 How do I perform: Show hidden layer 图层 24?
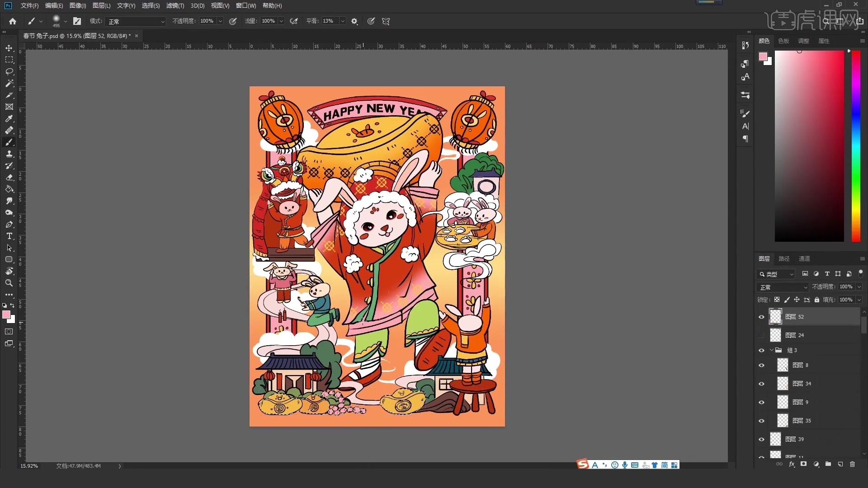[x=761, y=335]
